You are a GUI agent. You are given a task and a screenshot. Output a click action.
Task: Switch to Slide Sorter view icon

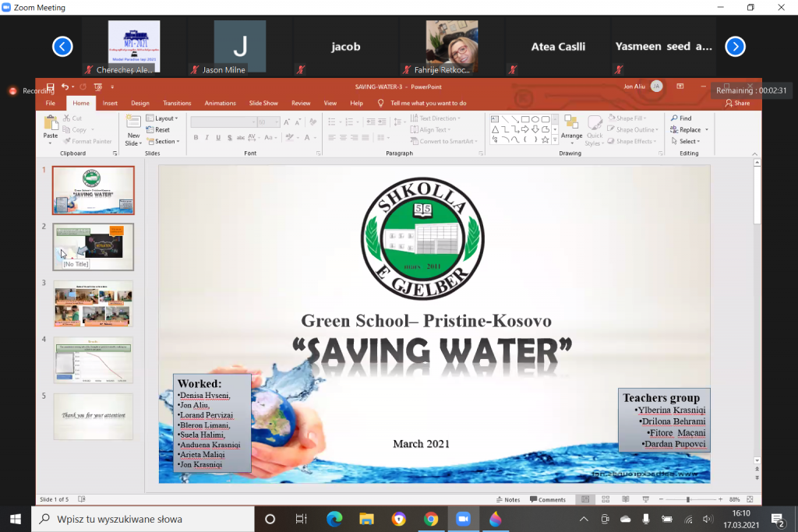point(606,499)
